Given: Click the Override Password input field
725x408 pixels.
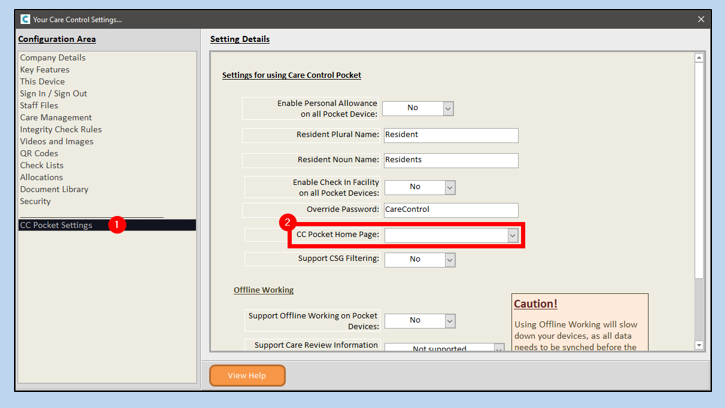Looking at the screenshot, I should 450,210.
